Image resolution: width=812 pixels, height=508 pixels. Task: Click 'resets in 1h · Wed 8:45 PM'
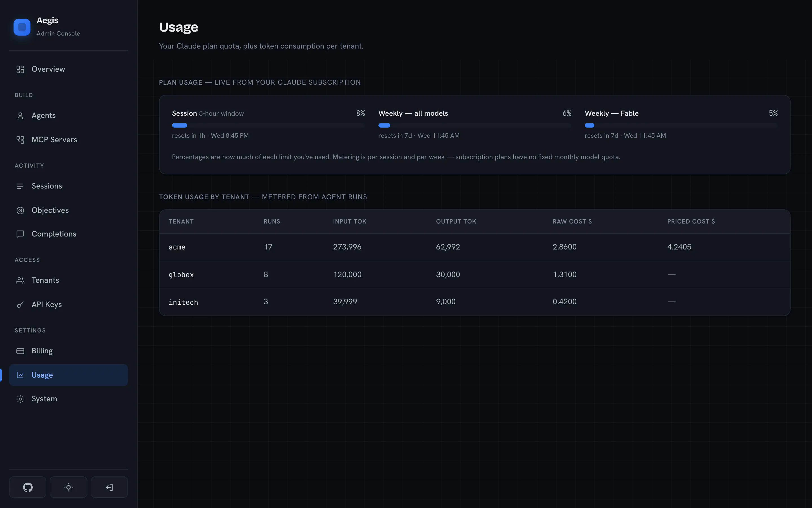tap(210, 136)
